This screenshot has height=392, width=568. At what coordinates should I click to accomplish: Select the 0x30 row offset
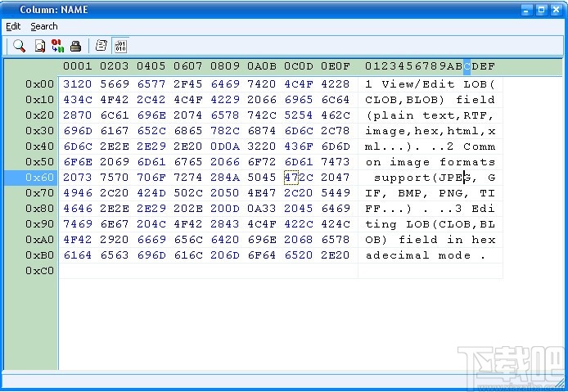point(39,131)
